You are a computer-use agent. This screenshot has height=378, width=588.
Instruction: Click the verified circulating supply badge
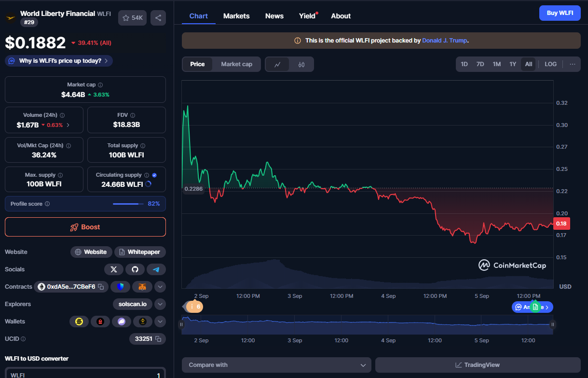pyautogui.click(x=154, y=175)
